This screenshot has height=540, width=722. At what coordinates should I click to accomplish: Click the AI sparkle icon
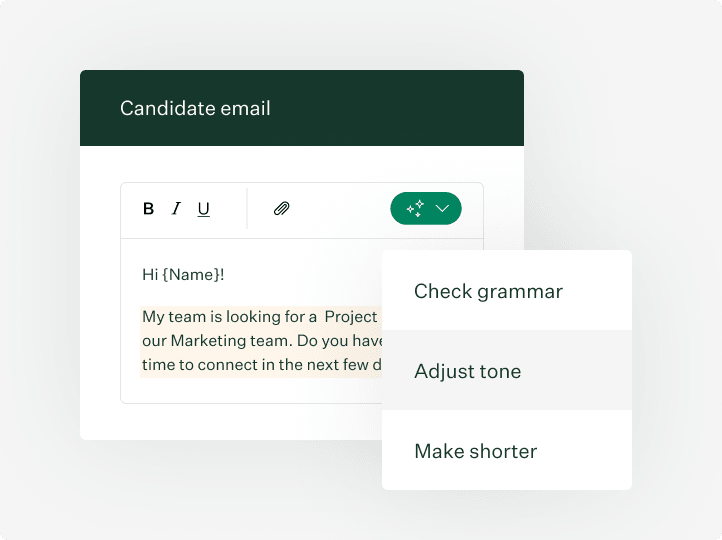pyautogui.click(x=414, y=208)
